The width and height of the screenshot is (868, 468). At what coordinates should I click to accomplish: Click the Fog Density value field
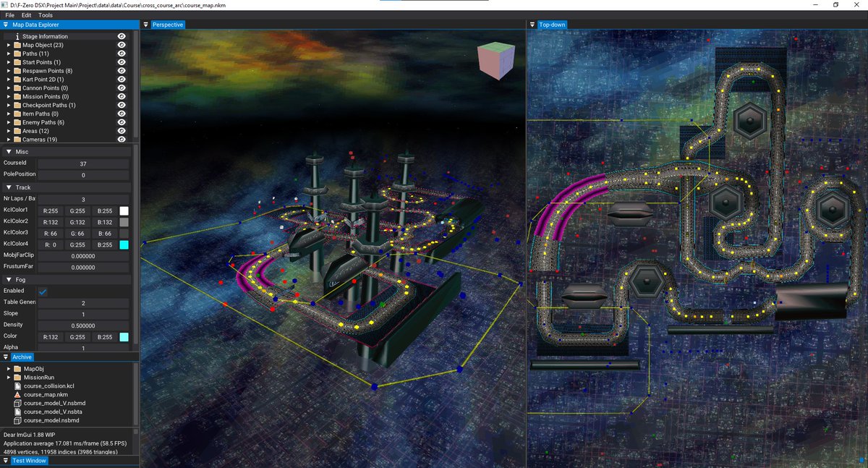coord(83,326)
